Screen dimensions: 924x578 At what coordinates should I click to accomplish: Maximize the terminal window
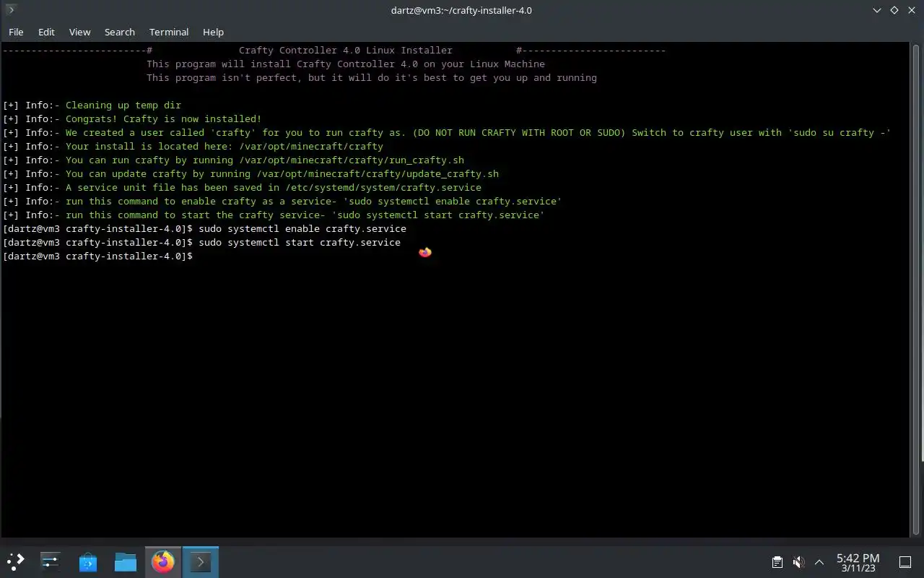click(894, 10)
